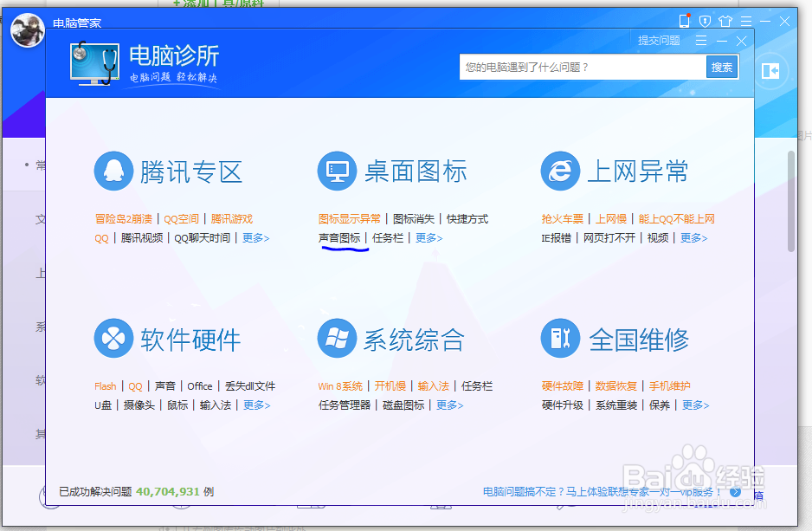Image resolution: width=812 pixels, height=531 pixels.
Task: Open the Office link
Action: pos(200,386)
